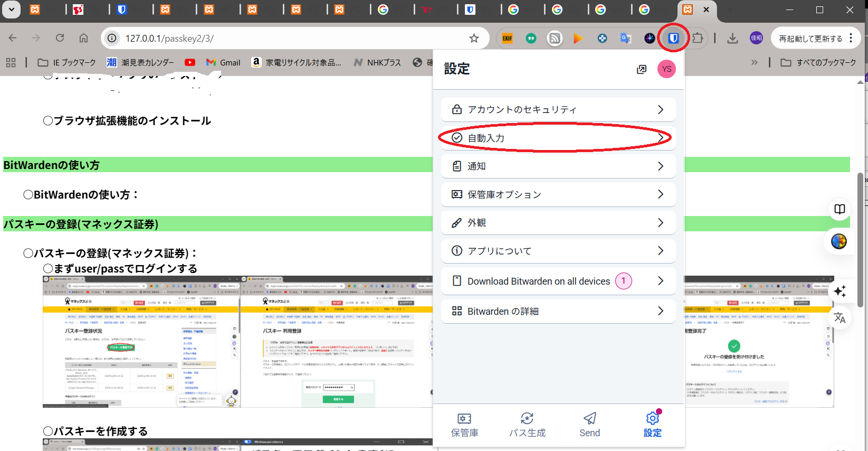The width and height of the screenshot is (868, 451).
Task: Open Chrome extensions puzzle icon
Action: pyautogui.click(x=698, y=38)
